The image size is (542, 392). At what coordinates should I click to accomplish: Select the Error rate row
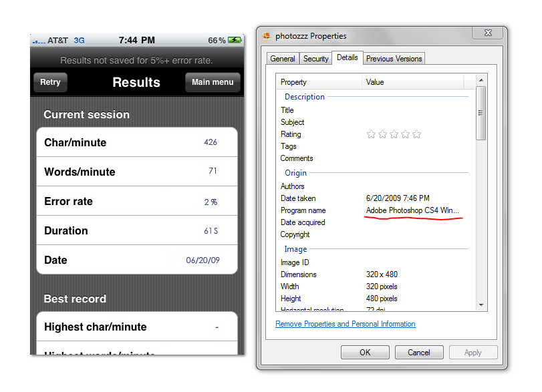(x=137, y=201)
